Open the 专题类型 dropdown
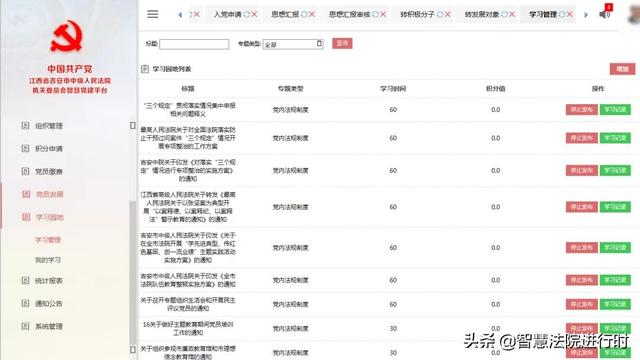The width and height of the screenshot is (640, 360). pos(293,44)
